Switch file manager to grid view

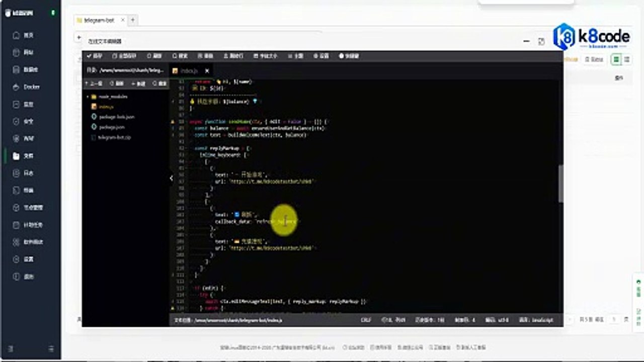(615, 59)
